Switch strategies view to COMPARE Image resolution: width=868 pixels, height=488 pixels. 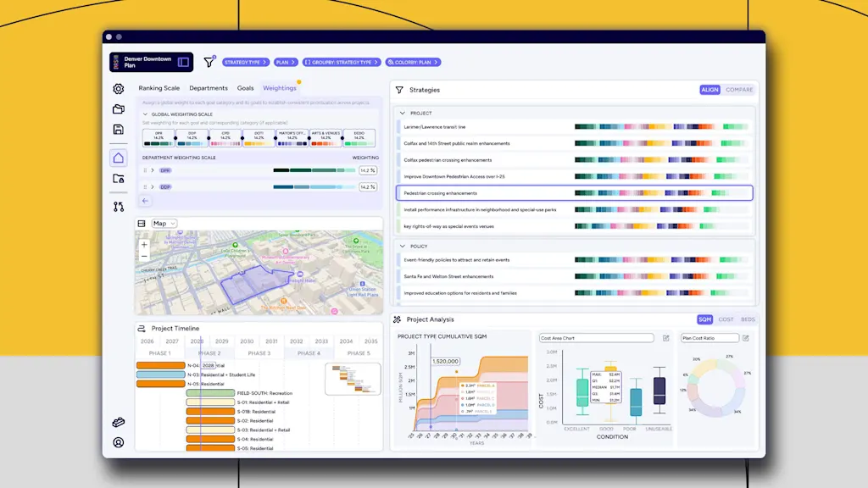pyautogui.click(x=738, y=90)
